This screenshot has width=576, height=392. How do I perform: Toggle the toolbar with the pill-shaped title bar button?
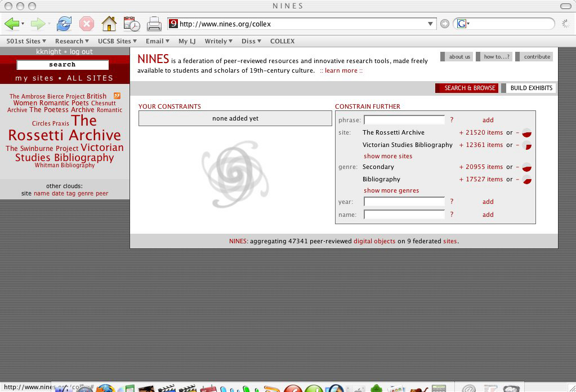pos(565,6)
